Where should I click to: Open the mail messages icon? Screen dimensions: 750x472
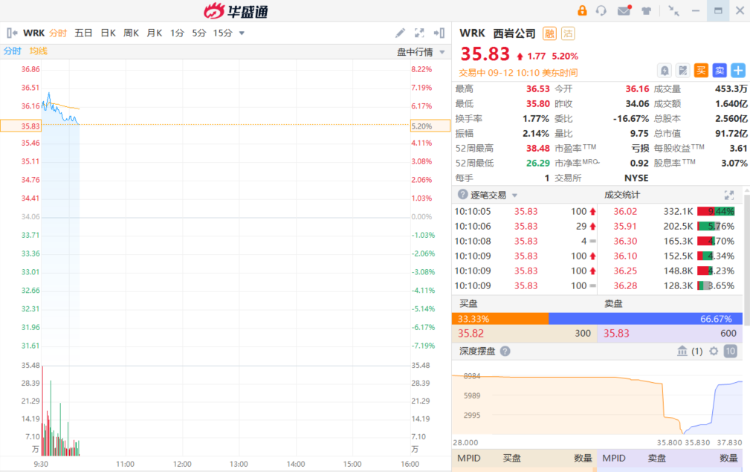[624, 10]
